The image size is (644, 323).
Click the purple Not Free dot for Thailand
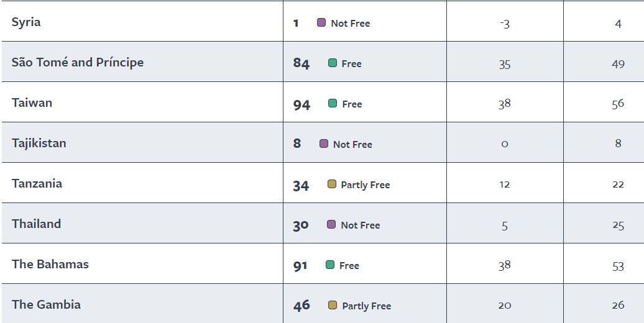[x=331, y=225]
